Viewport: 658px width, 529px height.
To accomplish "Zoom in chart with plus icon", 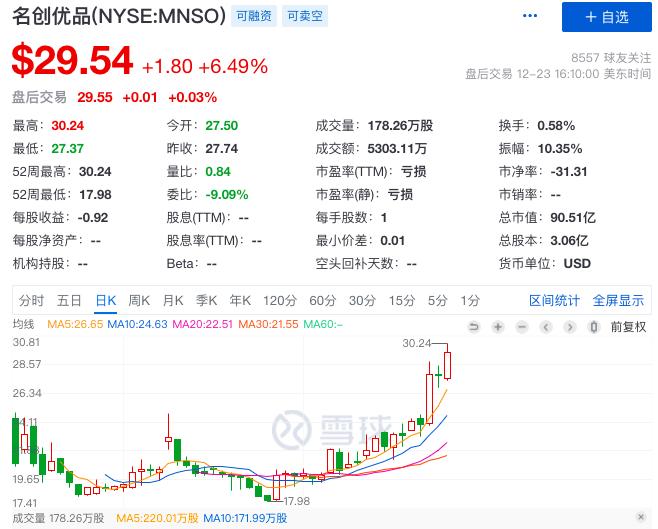I will [x=498, y=326].
